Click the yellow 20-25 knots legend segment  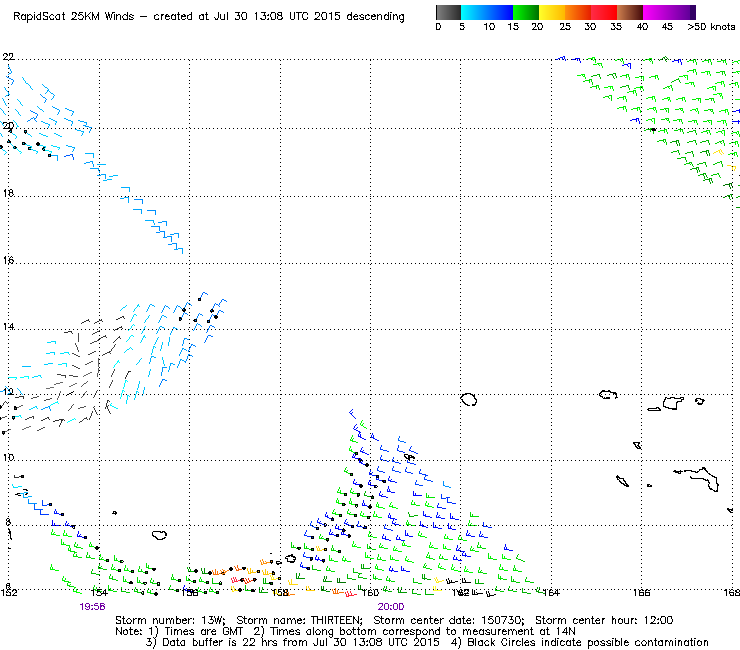(x=552, y=12)
